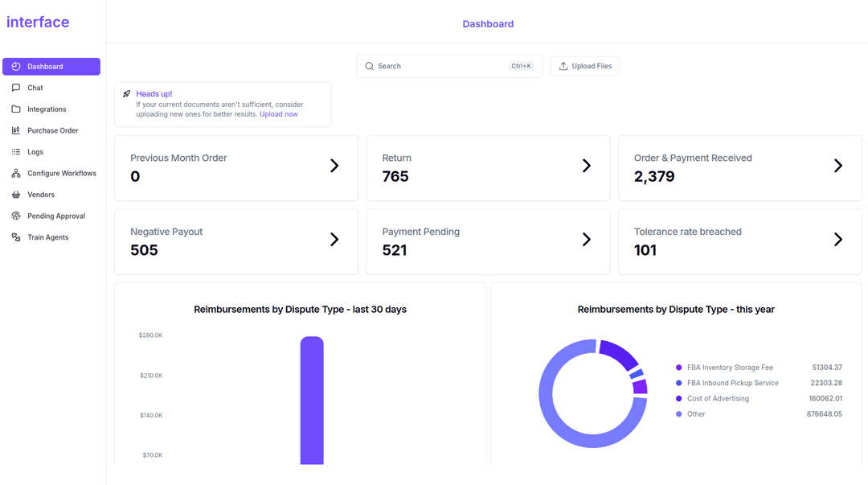This screenshot has width=868, height=485.
Task: Click the FBA Inbound Pickup Service legend label
Action: 733,383
